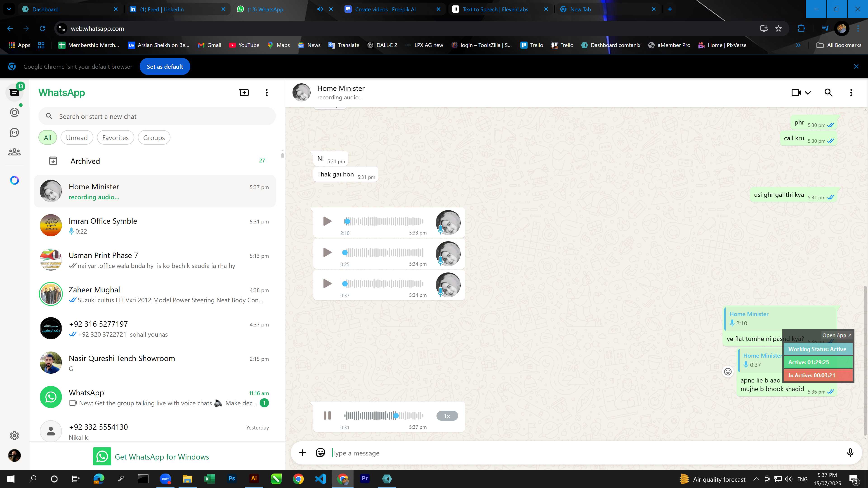
Task: Open Nasir Qureshi Tench Showroom chat
Action: 155,363
